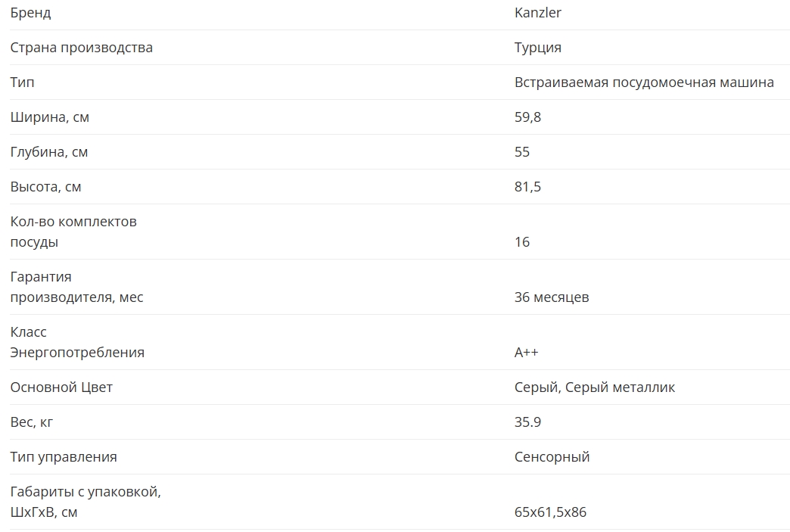Click the Глубина, см label

point(48,152)
